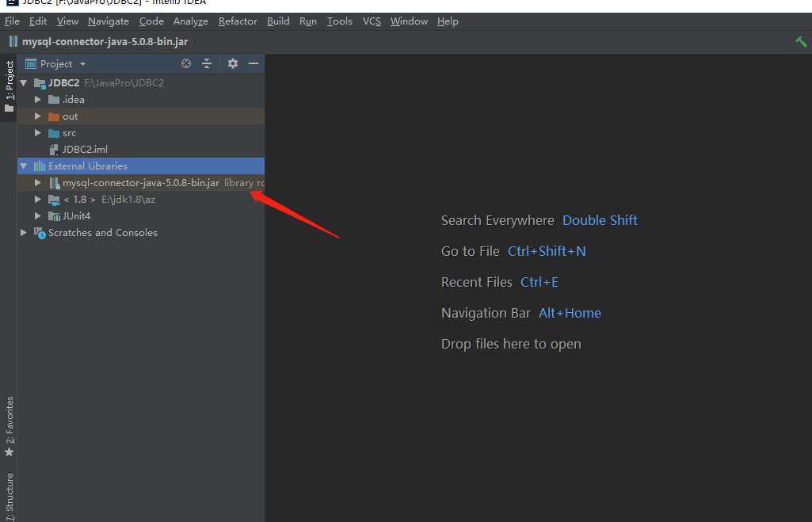The width and height of the screenshot is (812, 522).
Task: Click the Scroll from Source target icon
Action: (x=186, y=63)
